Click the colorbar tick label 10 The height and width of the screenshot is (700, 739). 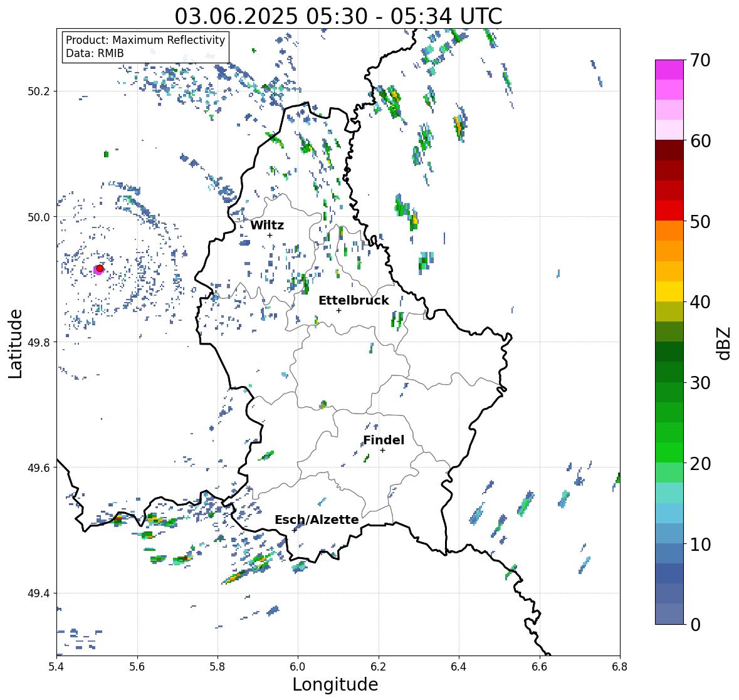[x=700, y=544]
